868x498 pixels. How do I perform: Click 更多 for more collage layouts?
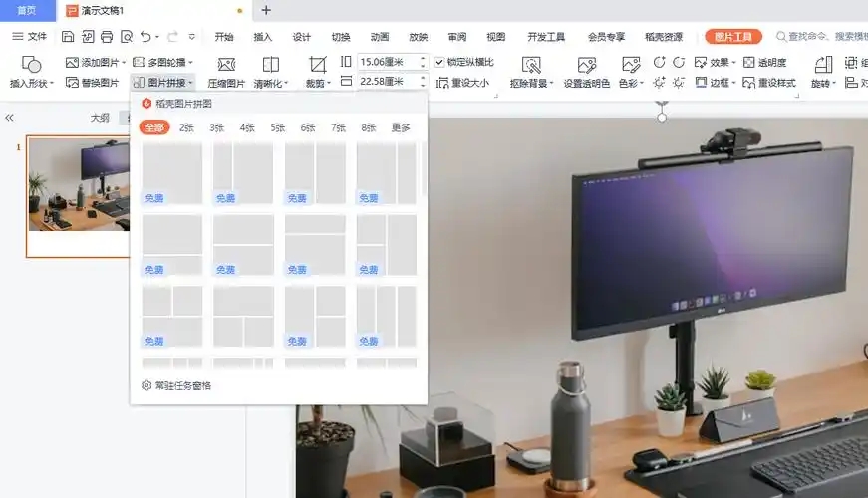click(x=401, y=127)
